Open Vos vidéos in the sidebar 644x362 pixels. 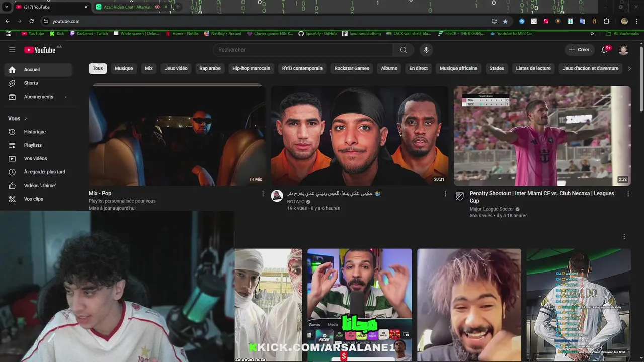[x=38, y=158]
